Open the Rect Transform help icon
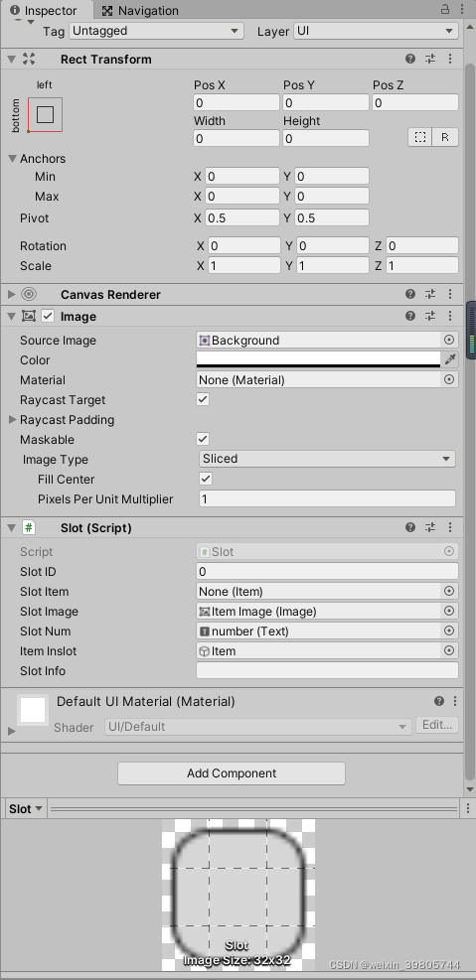Image resolution: width=476 pixels, height=980 pixels. (x=410, y=59)
